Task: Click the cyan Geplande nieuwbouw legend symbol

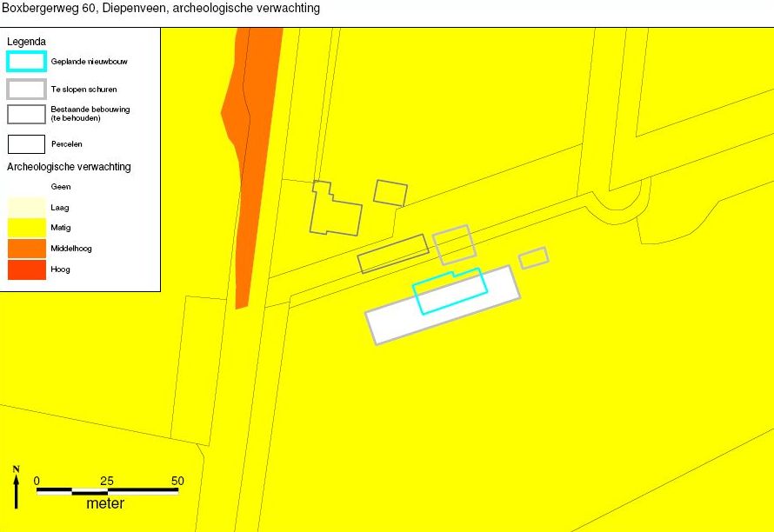Action: tap(26, 62)
